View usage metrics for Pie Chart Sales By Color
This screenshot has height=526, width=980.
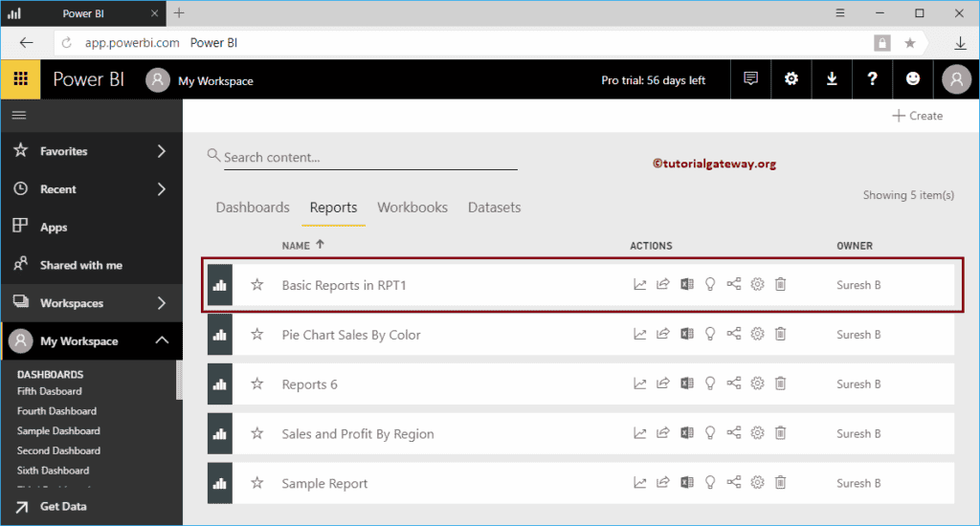(x=640, y=334)
